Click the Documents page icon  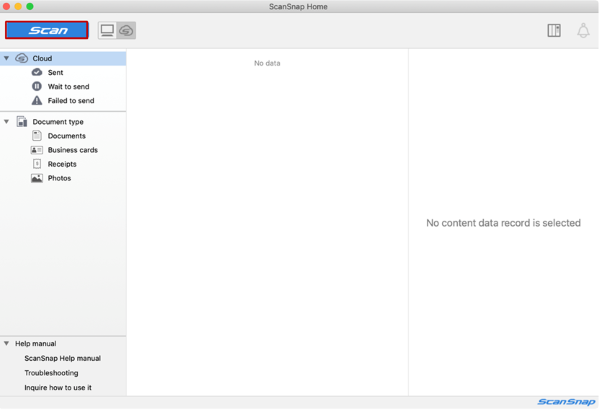click(x=37, y=136)
